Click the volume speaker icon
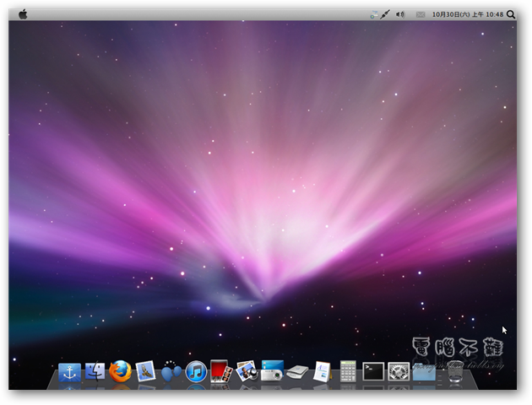 [x=400, y=14]
